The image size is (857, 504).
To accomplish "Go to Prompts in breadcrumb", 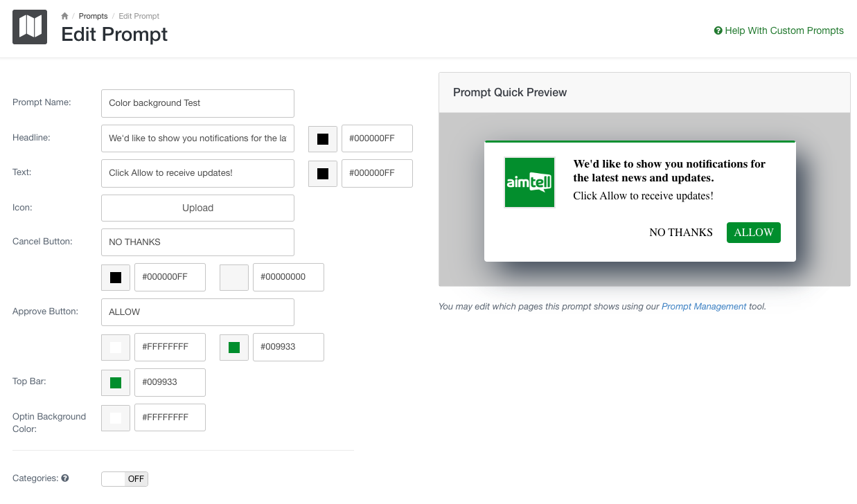I will pyautogui.click(x=93, y=16).
